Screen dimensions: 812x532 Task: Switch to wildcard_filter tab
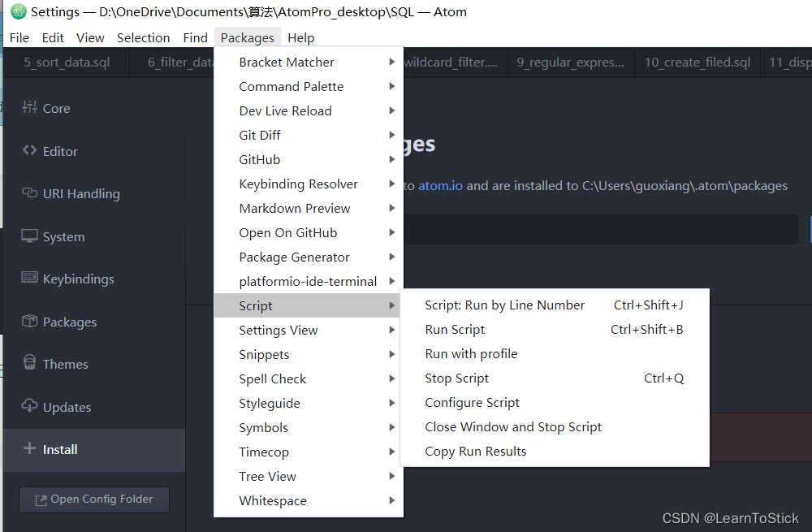tap(456, 63)
